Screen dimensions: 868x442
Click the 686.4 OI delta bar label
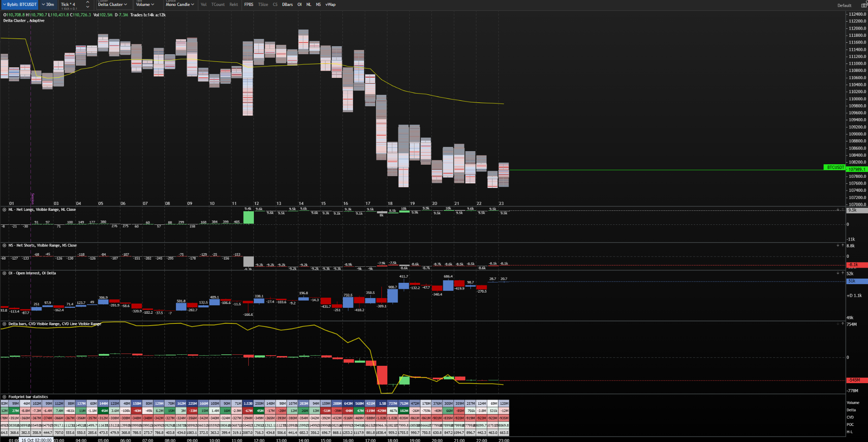tap(448, 276)
